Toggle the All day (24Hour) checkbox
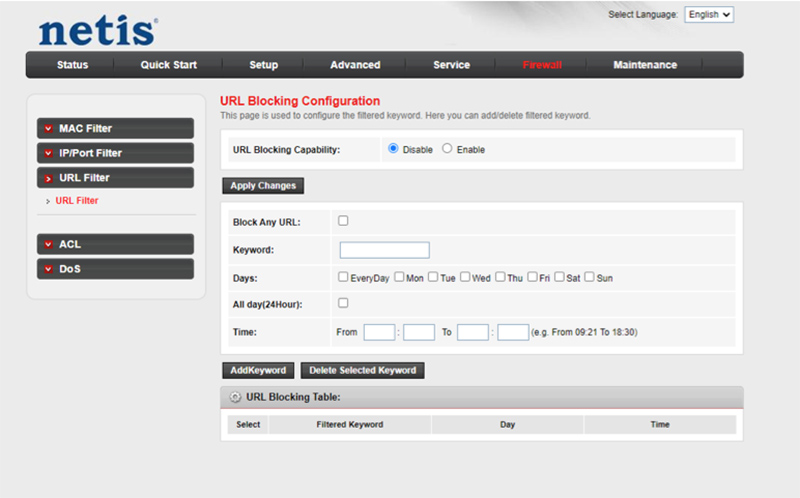Image resolution: width=800 pixels, height=498 pixels. pos(344,303)
